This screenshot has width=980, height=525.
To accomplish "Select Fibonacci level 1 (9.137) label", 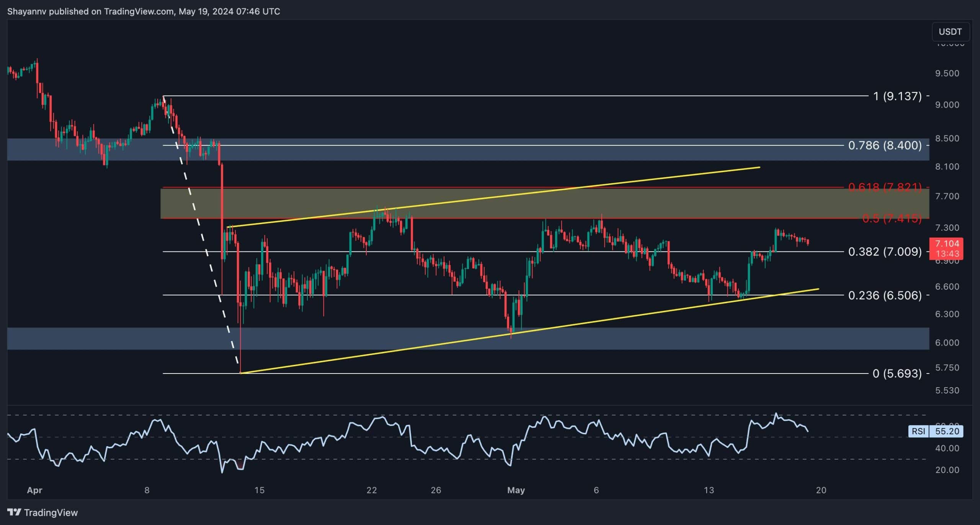I will 897,96.
